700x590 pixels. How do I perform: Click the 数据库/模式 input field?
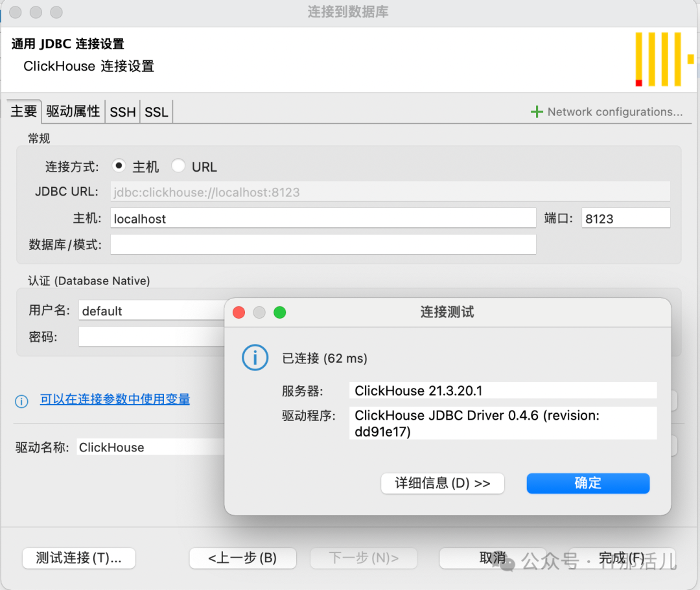coord(323,244)
